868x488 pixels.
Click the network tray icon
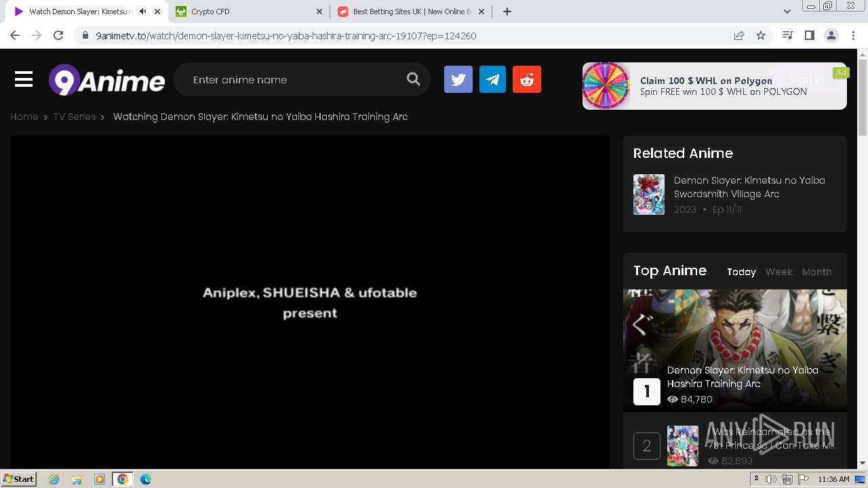[787, 479]
